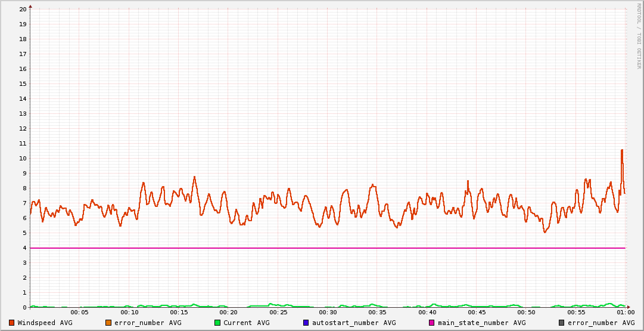Click the orange error_number legend swatch

coord(108,323)
